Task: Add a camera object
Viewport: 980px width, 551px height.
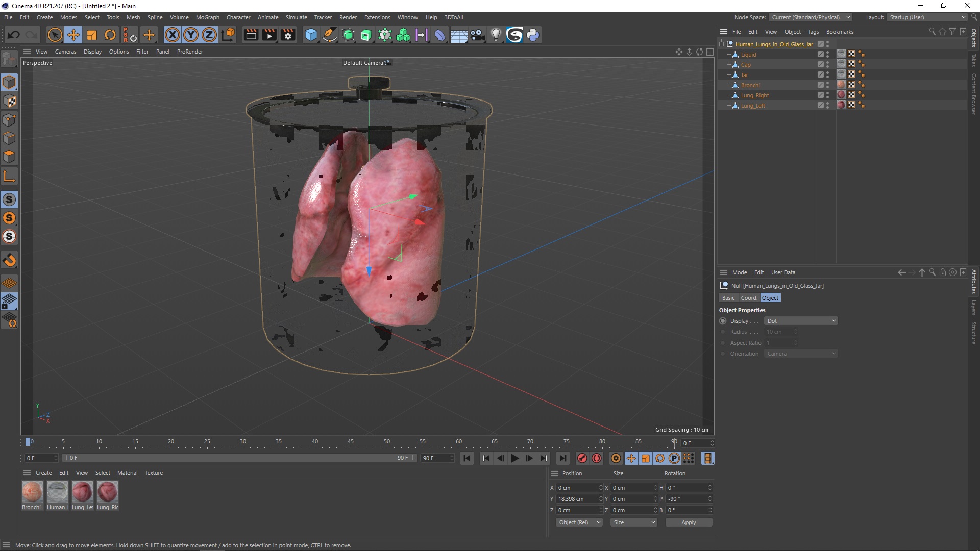Action: 477,35
